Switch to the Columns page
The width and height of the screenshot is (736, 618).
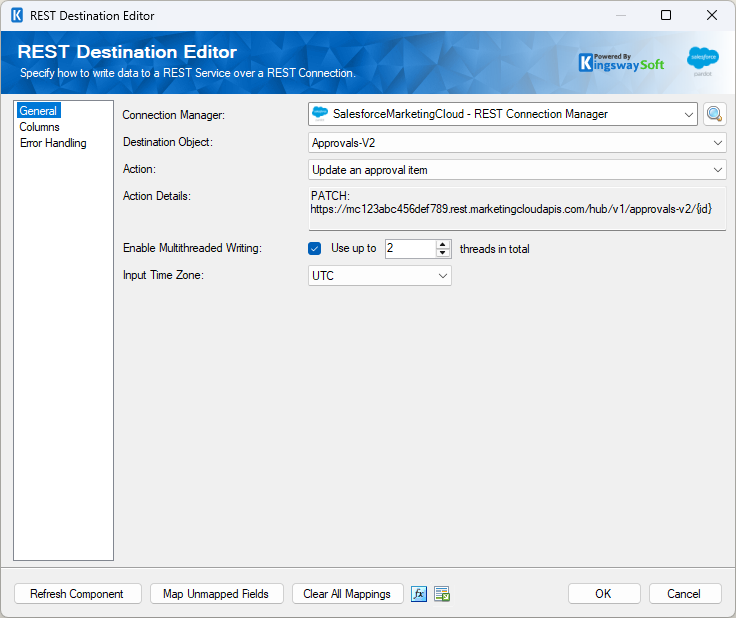39,127
